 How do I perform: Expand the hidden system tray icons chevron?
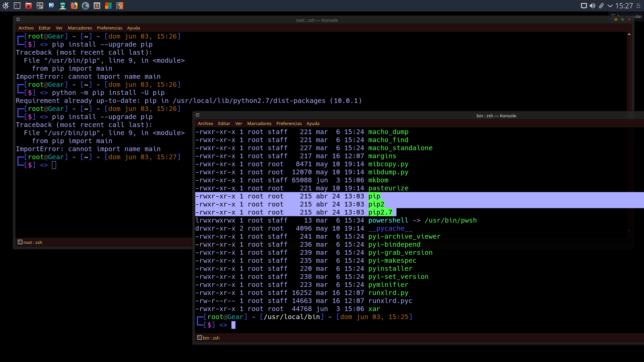coord(610,6)
